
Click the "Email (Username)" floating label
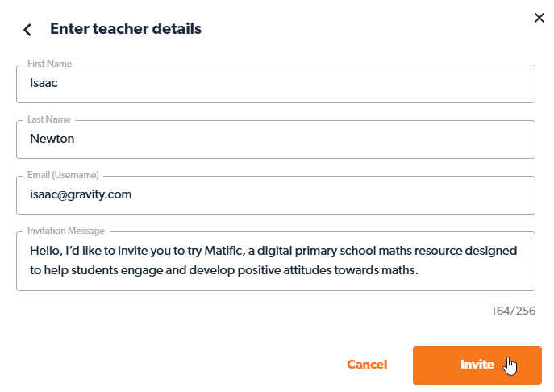[x=63, y=175]
